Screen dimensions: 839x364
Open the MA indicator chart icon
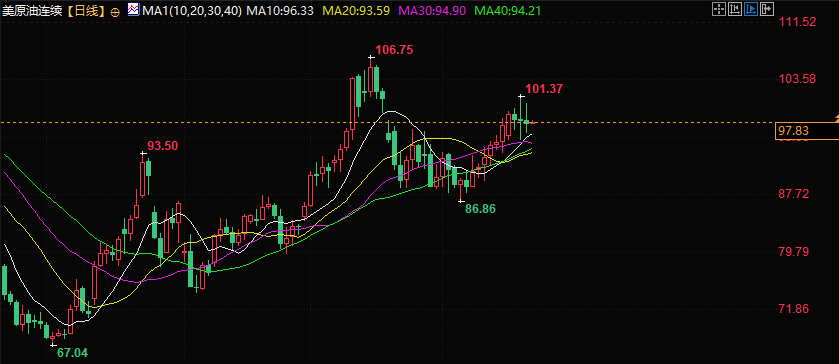click(133, 10)
